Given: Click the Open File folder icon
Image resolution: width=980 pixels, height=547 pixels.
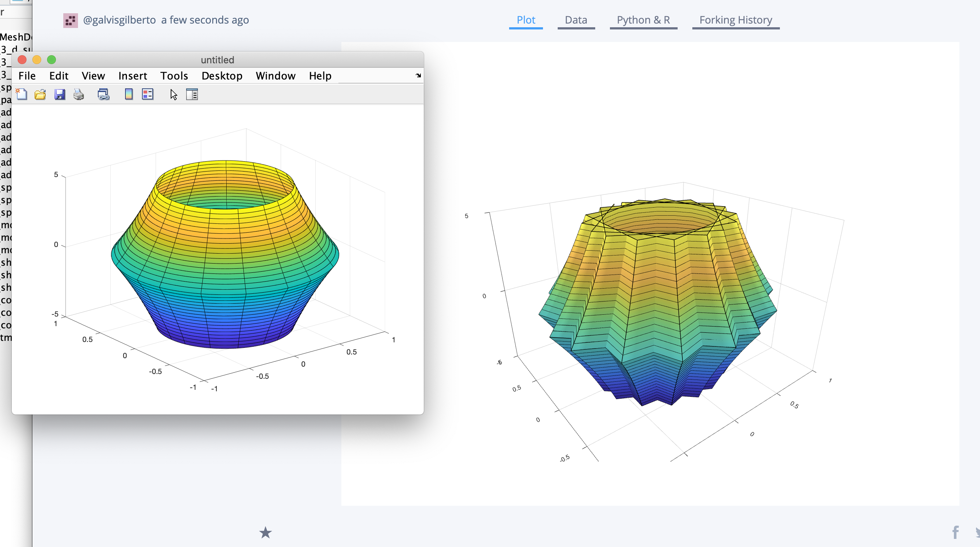Looking at the screenshot, I should pyautogui.click(x=40, y=94).
